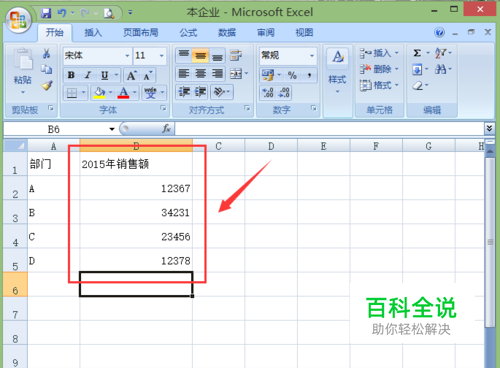
Task: Open Clear eraser menu
Action: coord(420,86)
